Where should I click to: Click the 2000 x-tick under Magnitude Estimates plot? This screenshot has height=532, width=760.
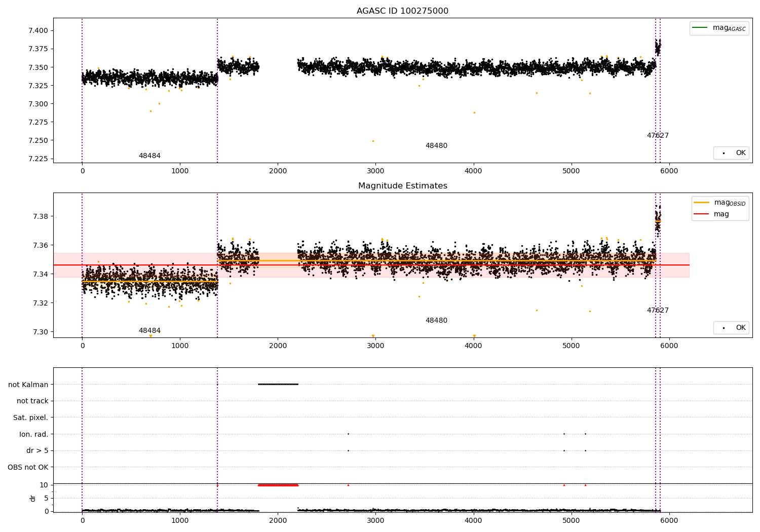tap(278, 346)
